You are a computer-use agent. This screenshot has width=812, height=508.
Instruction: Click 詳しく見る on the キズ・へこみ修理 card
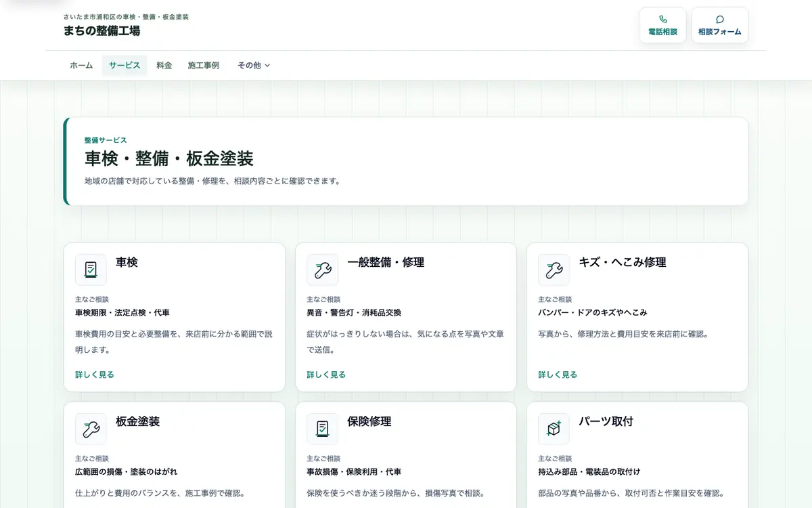[x=558, y=375]
